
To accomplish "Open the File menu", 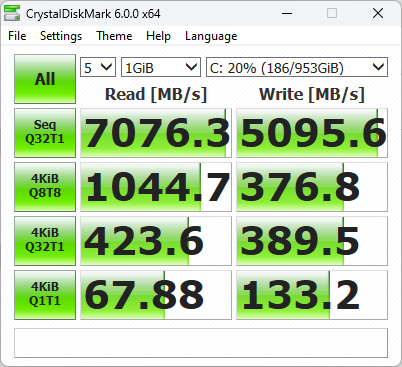I will point(17,36).
